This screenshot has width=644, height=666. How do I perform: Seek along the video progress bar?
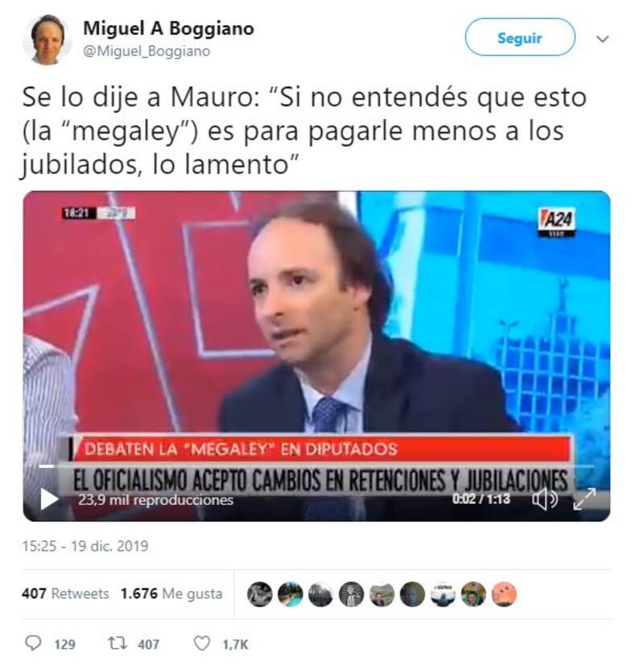pos(316,466)
